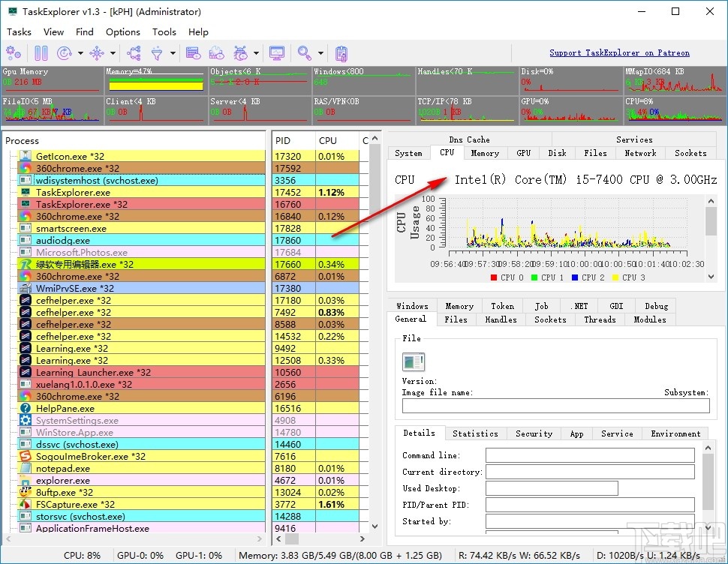728x564 pixels.
Task: Click the magnifier find icon
Action: (304, 53)
